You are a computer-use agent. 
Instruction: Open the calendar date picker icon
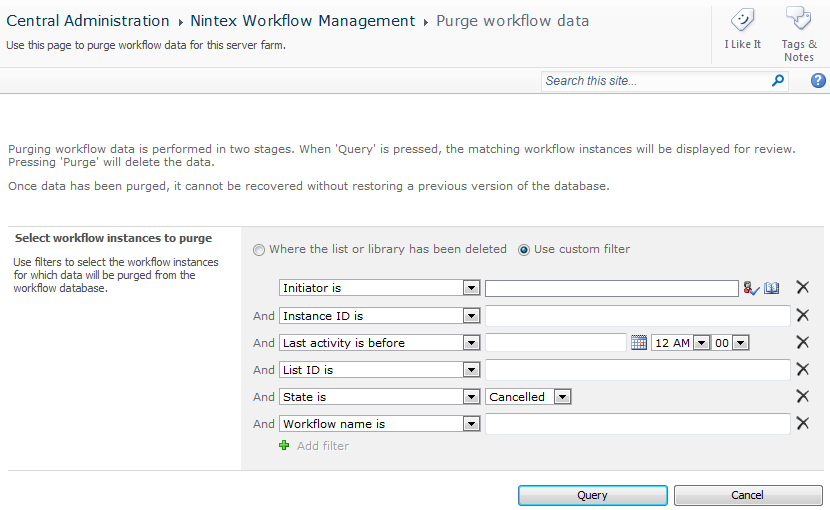(639, 343)
